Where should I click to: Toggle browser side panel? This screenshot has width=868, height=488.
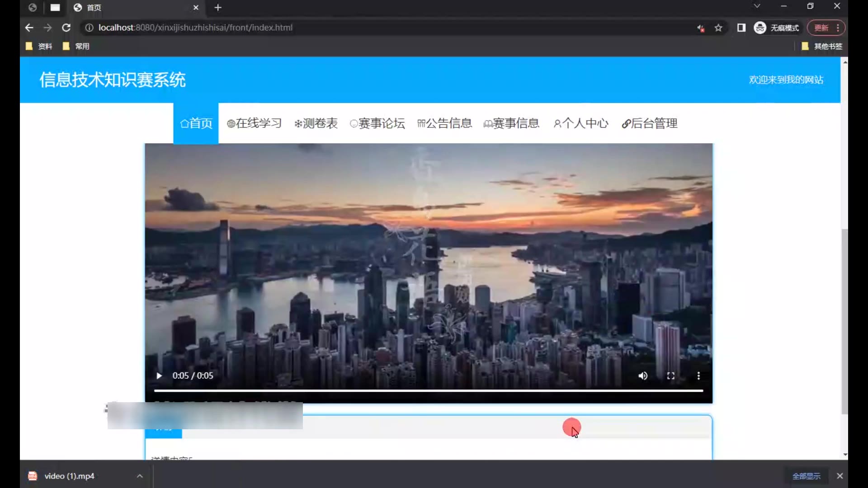pyautogui.click(x=741, y=28)
